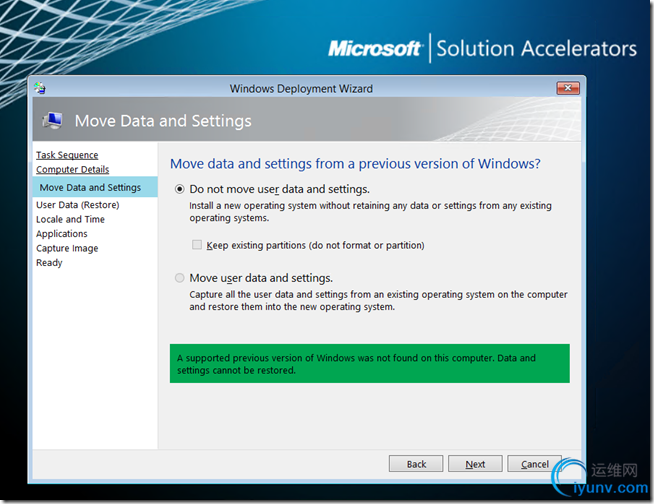
Task: Select Do not move user data radio
Action: pos(179,189)
